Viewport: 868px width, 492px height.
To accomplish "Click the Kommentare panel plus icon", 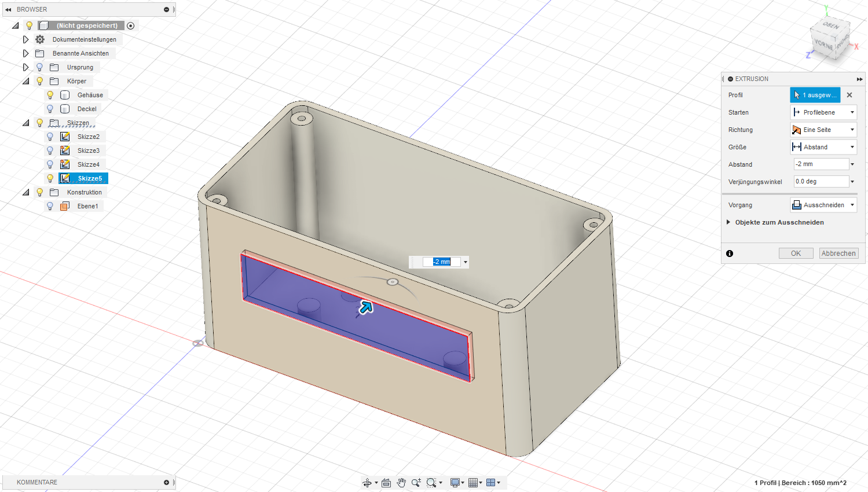I will [166, 482].
